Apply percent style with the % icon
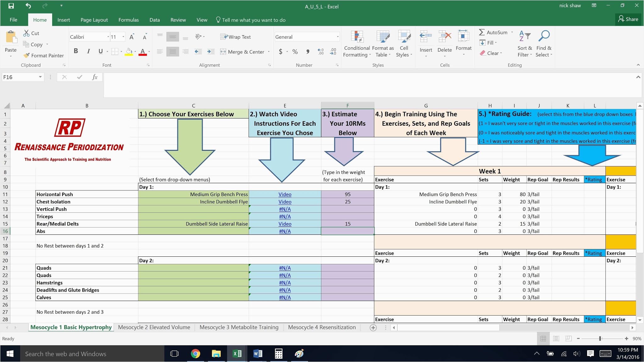The height and width of the screenshot is (362, 644). [295, 52]
